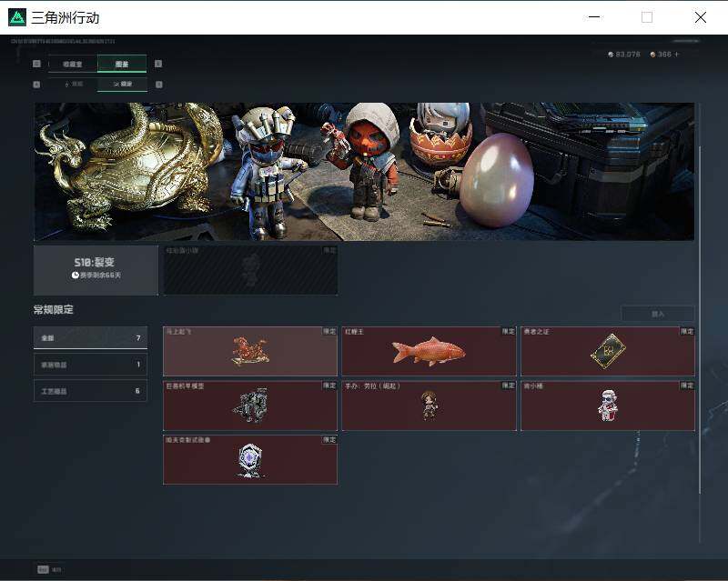This screenshot has width=728, height=581.
Task: Open the 勇者之证 gold card item
Action: [x=608, y=351]
